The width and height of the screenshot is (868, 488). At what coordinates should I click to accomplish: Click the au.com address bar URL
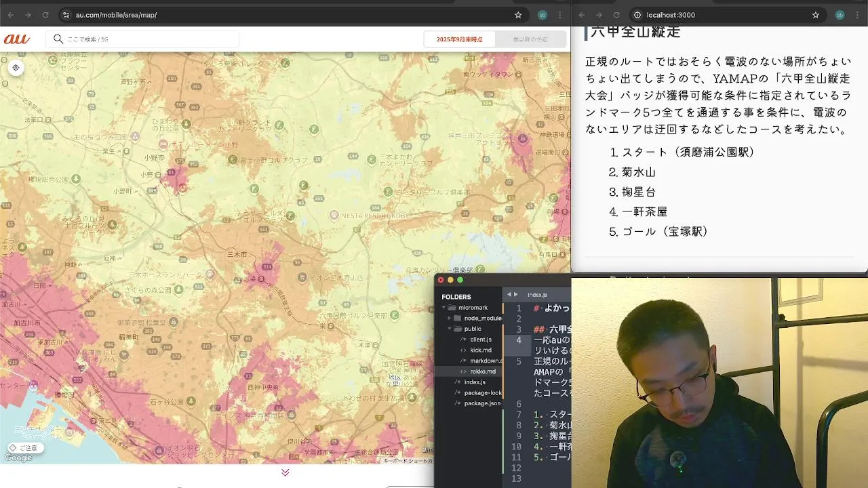coord(116,15)
